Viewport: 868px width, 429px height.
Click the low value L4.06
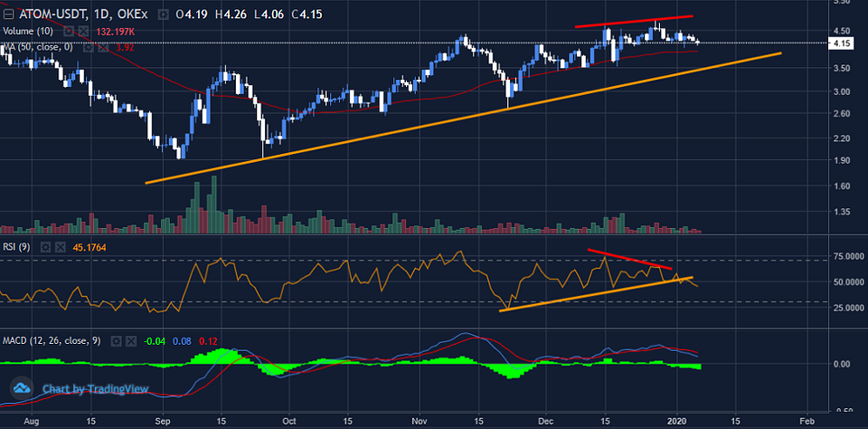[x=270, y=14]
